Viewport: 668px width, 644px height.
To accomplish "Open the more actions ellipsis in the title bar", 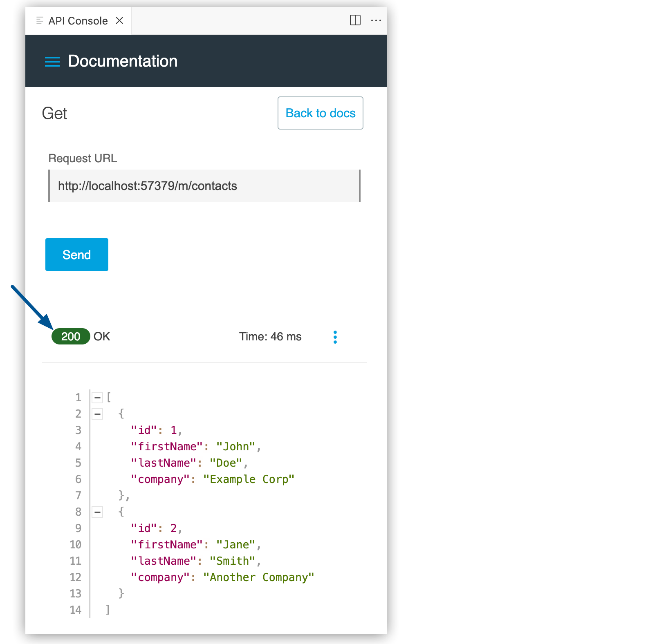I will (x=376, y=20).
